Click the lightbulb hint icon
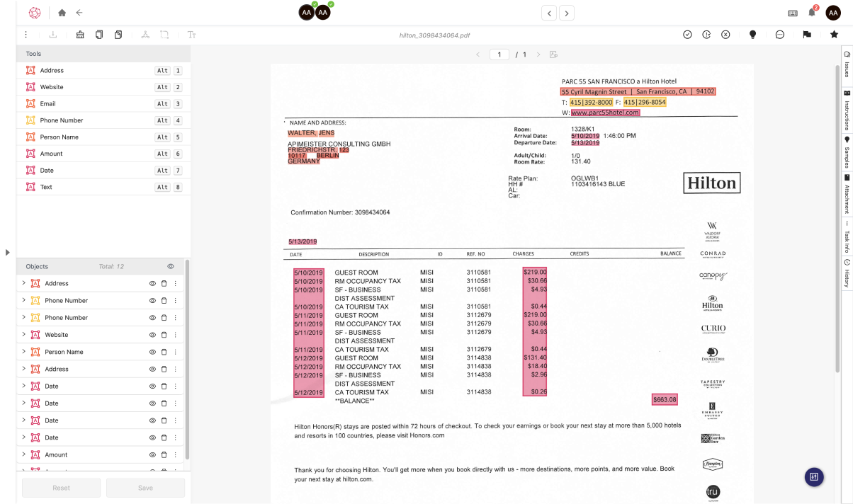The image size is (853, 504). pyautogui.click(x=752, y=35)
